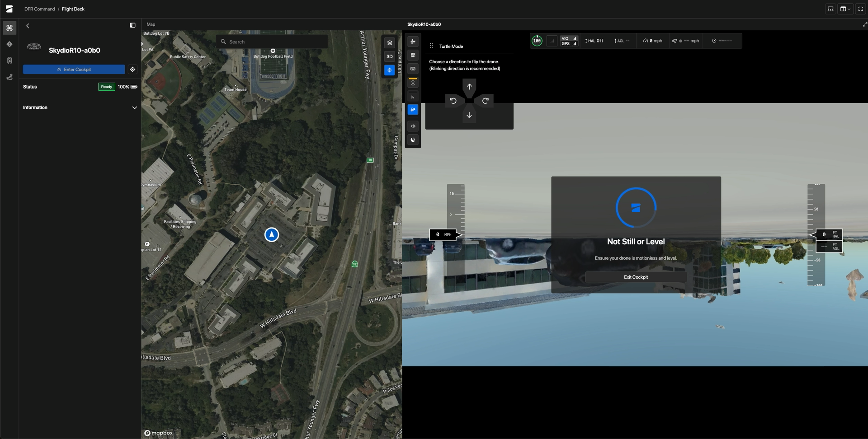Viewport: 868px width, 439px height.
Task: Open the panel layout dropdown in top bar
Action: click(845, 9)
